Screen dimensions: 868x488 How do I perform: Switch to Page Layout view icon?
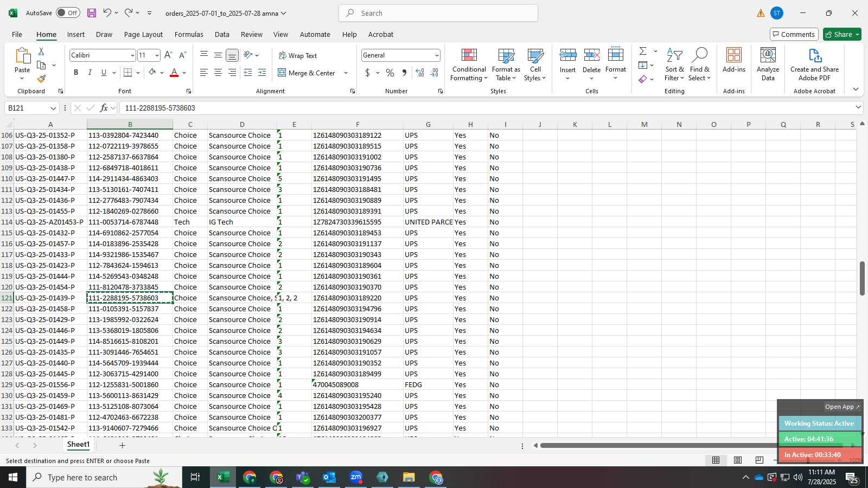click(738, 460)
